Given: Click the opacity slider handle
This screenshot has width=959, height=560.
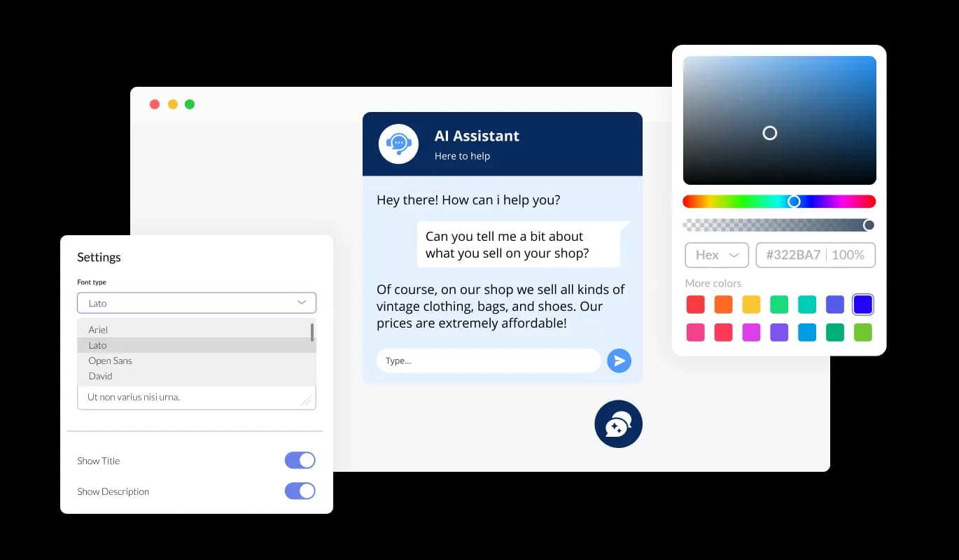Looking at the screenshot, I should point(869,225).
